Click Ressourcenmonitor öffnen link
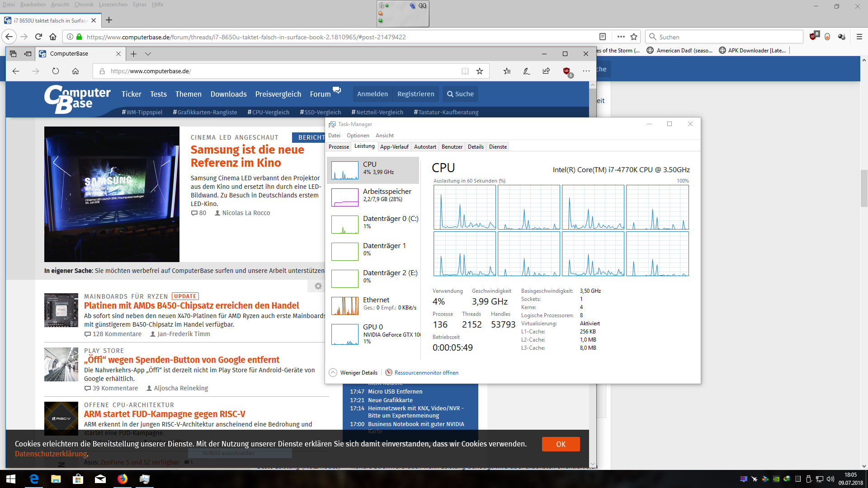 [x=426, y=373]
